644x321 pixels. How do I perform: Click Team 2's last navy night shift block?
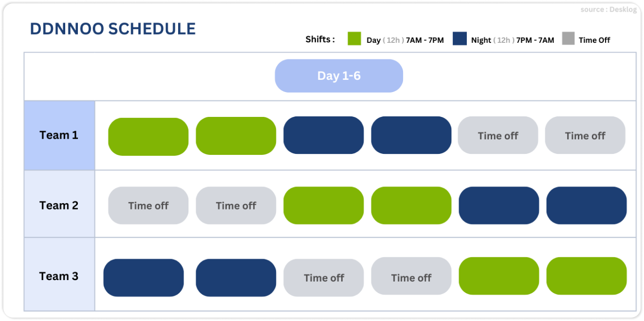(587, 206)
